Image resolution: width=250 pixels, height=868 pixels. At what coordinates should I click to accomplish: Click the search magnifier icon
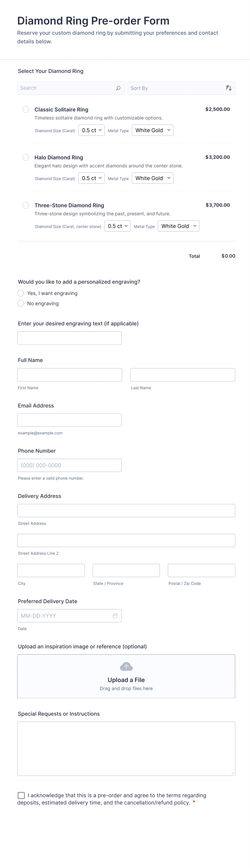tap(118, 88)
